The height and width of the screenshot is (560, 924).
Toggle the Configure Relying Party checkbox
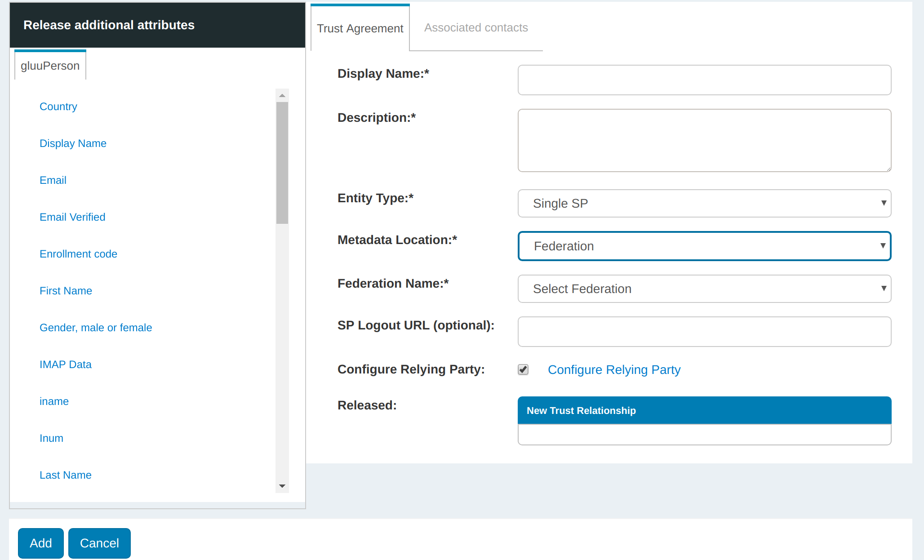[523, 369]
